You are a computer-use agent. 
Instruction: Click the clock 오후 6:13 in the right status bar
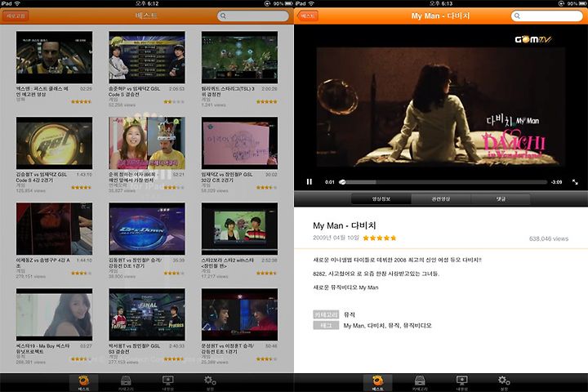coord(441,3)
